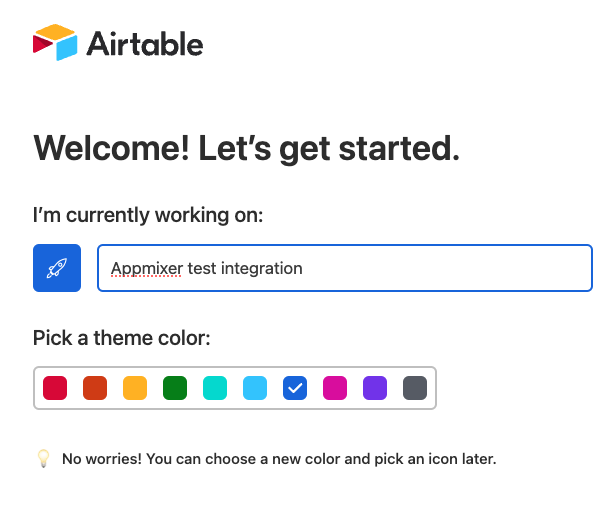The height and width of the screenshot is (528, 610).
Task: Click the lightbulb tip icon
Action: tap(43, 459)
